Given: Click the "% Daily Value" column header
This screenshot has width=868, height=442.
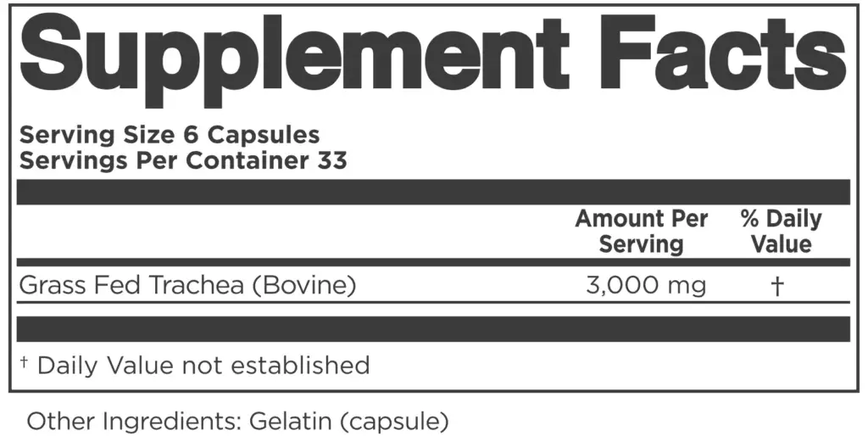Looking at the screenshot, I should pyautogui.click(x=781, y=231).
